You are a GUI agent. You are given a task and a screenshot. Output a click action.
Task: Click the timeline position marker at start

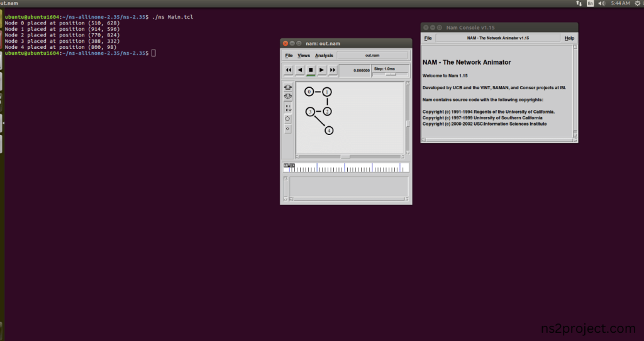(x=289, y=166)
